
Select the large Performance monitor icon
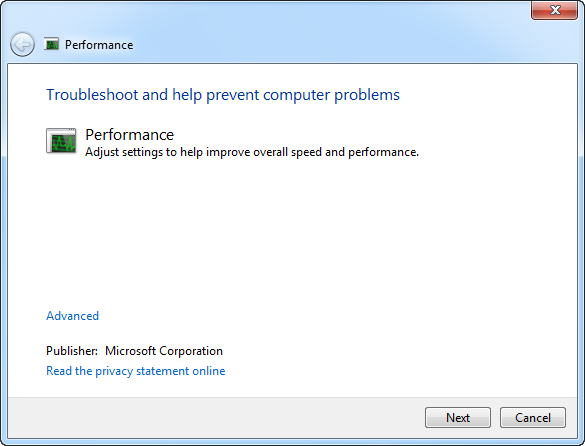61,141
